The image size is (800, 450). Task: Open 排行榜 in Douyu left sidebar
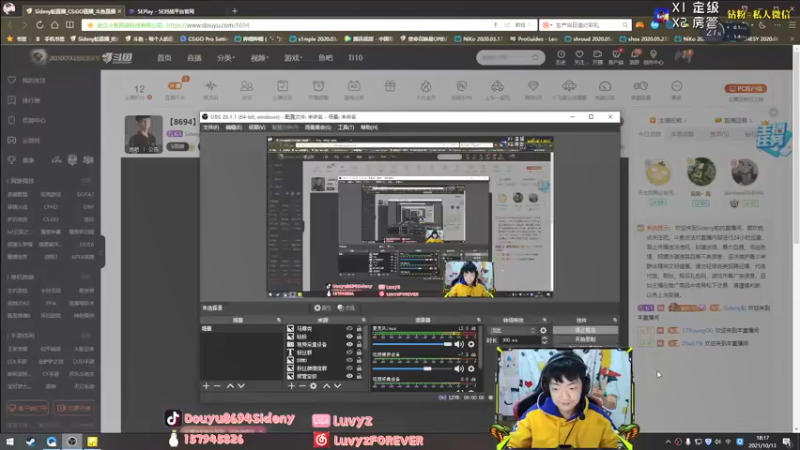click(24, 100)
